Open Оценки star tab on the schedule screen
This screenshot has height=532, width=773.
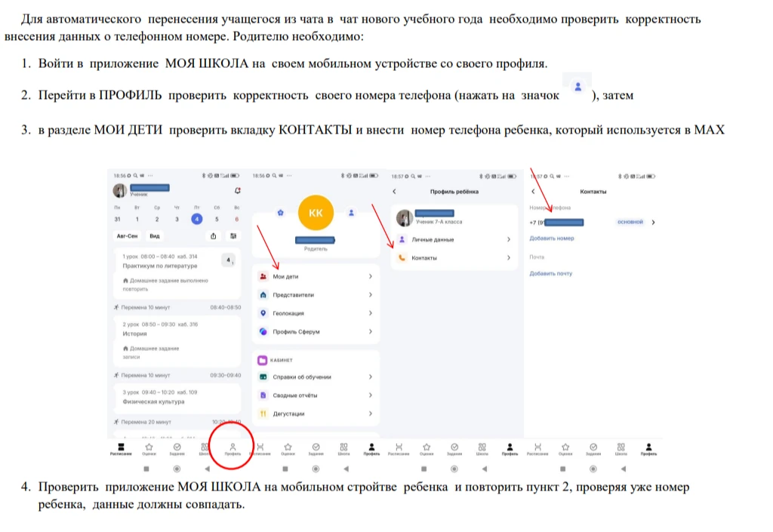[149, 449]
